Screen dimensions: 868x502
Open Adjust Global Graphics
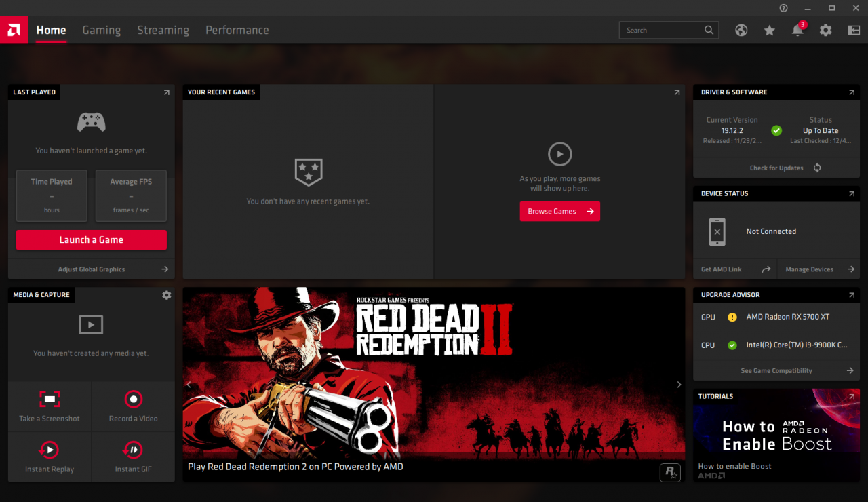pyautogui.click(x=91, y=269)
